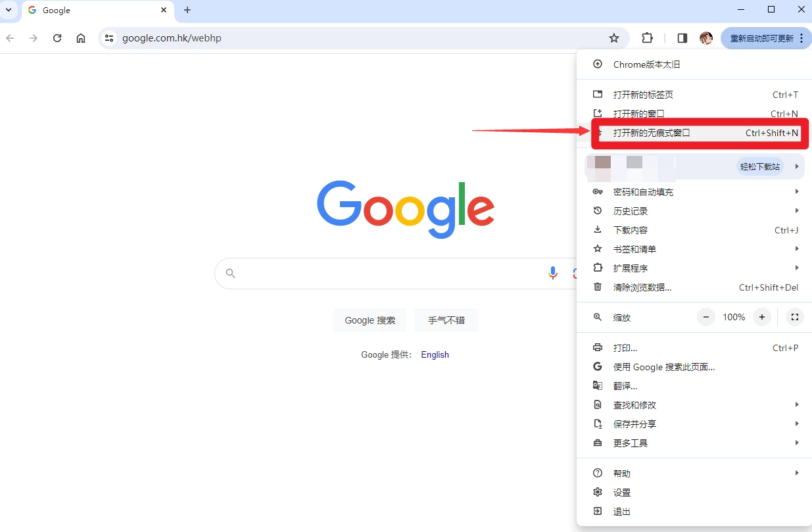The height and width of the screenshot is (532, 812).
Task: Click the reload page icon
Action: coord(57,38)
